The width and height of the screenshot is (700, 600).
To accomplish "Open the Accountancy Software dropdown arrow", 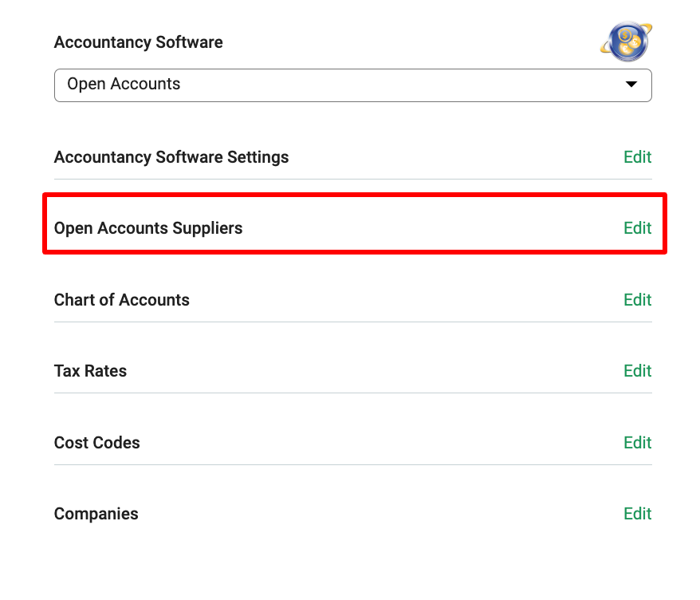I will click(x=631, y=84).
